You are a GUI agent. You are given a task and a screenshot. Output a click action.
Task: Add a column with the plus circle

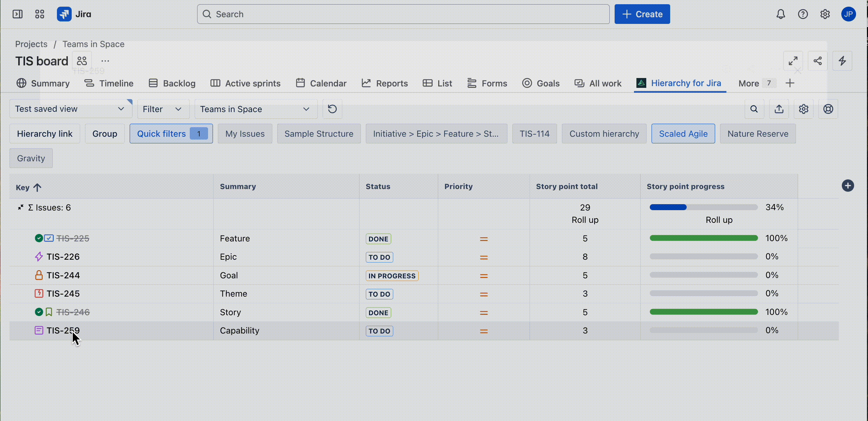(x=848, y=186)
